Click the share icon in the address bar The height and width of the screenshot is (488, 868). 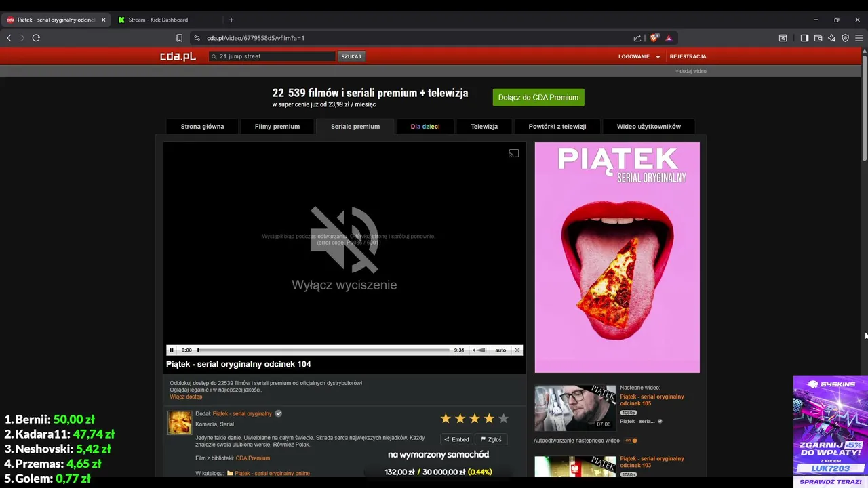tap(637, 38)
